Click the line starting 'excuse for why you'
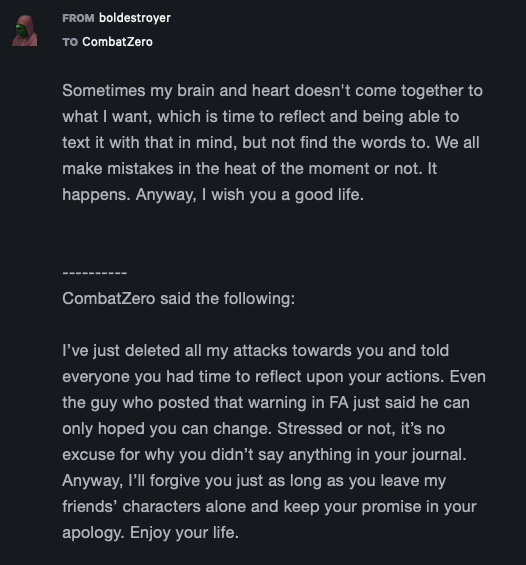Image resolution: width=526 pixels, height=565 pixels. pyautogui.click(x=264, y=455)
